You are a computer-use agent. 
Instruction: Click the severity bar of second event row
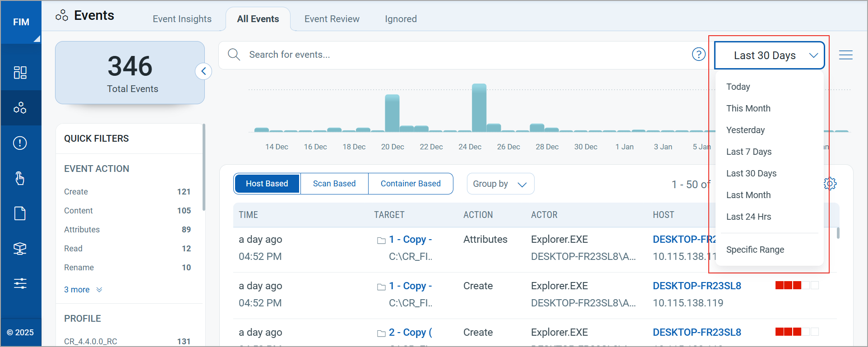797,285
